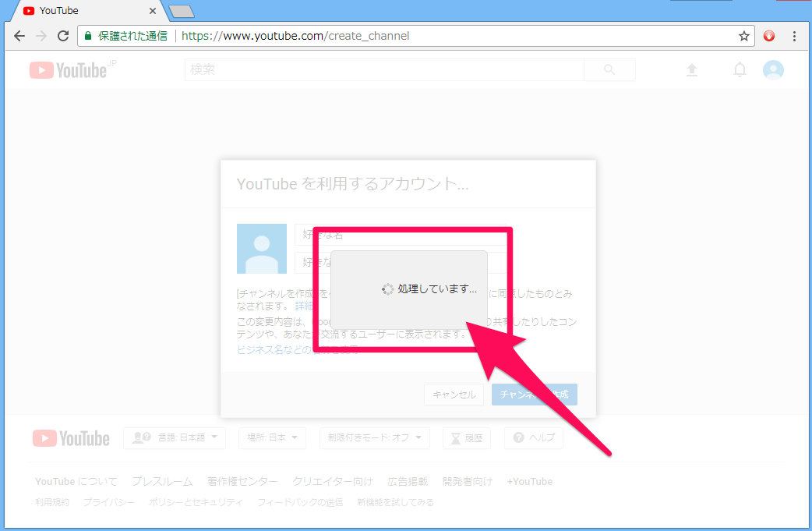The image size is (812, 531).
Task: Open 新機能を試してみる footer link
Action: [x=395, y=502]
